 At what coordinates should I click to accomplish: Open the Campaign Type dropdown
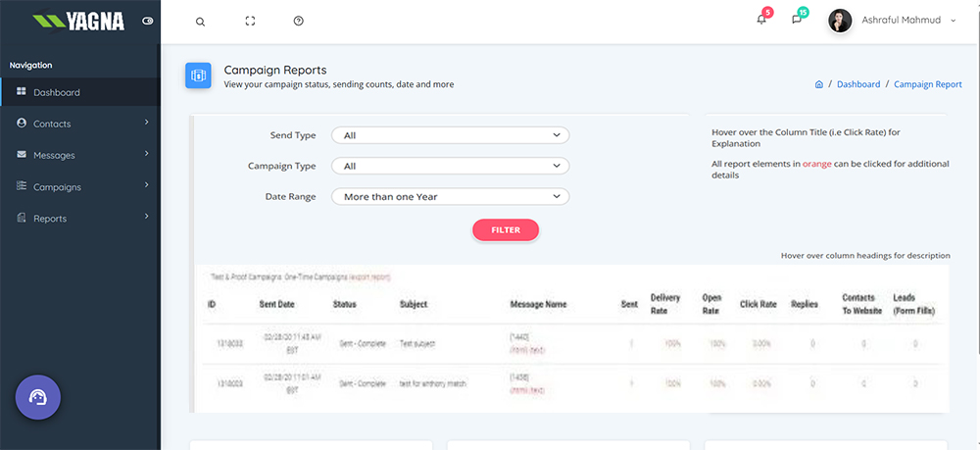[x=450, y=167]
